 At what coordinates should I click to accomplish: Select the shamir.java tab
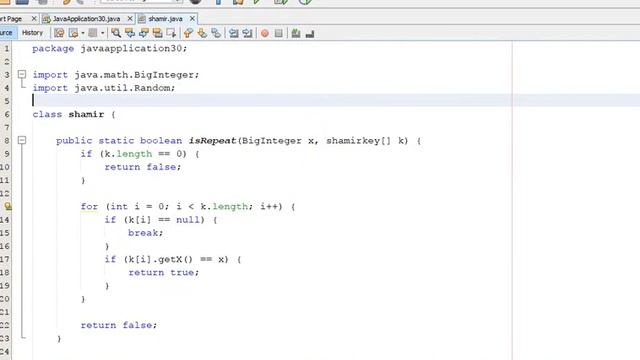(x=165, y=19)
